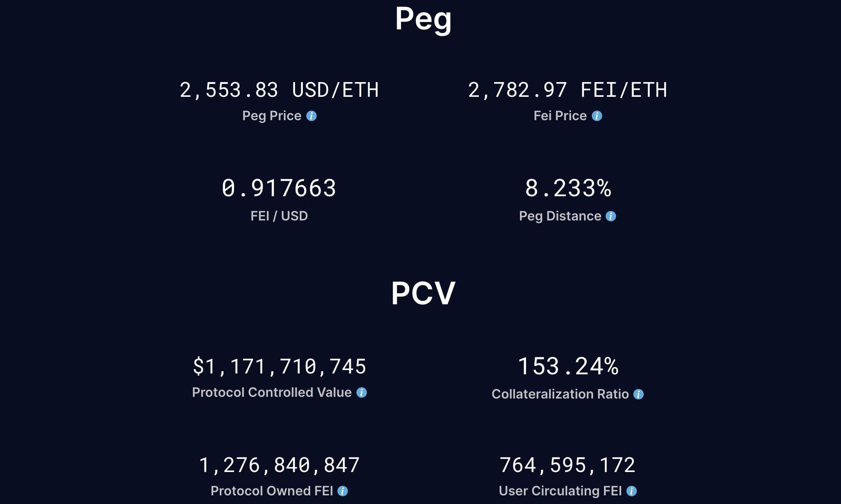Screen dimensions: 841x504
Task: Open the User Circulating FEI info icon
Action: (x=632, y=491)
